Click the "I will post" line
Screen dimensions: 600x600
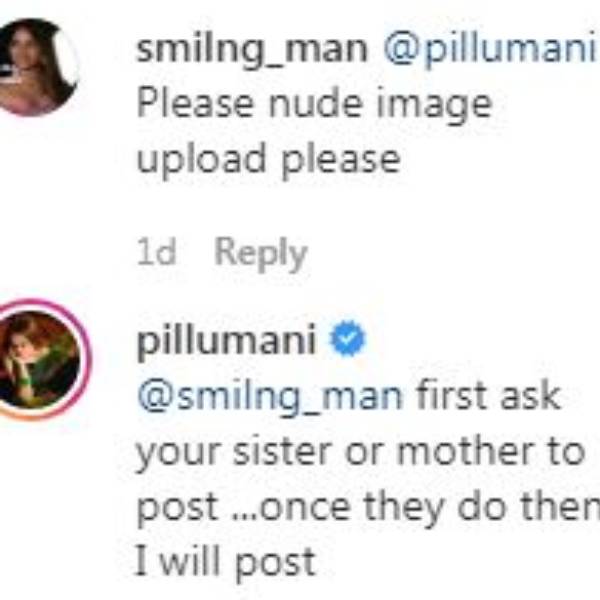click(x=225, y=561)
